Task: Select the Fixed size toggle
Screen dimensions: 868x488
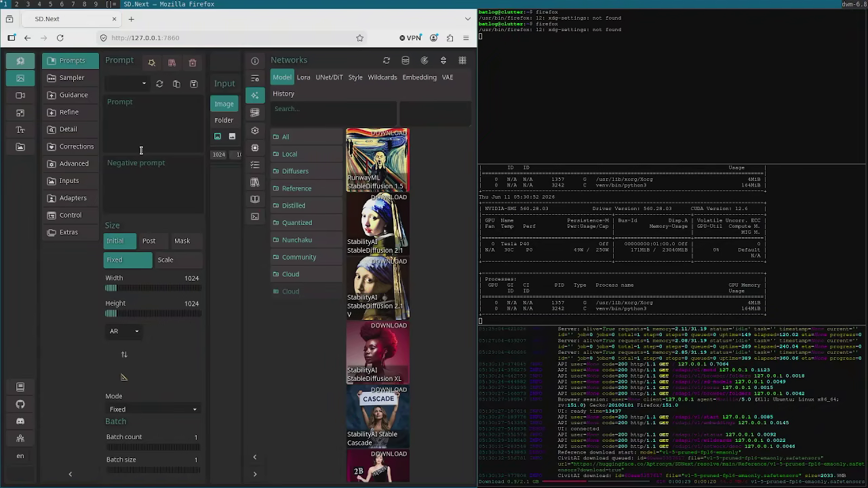Action: [128, 260]
